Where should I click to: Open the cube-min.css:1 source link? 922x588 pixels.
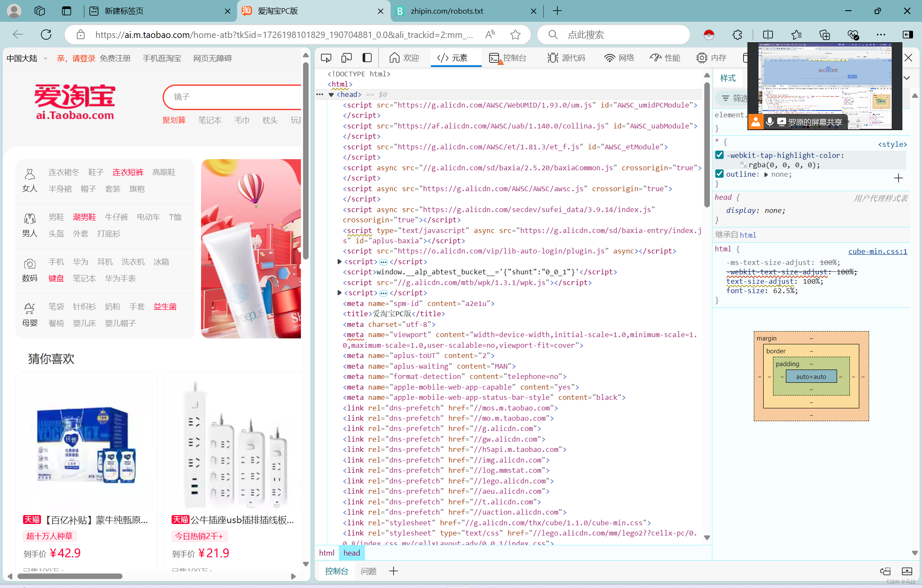(x=877, y=251)
